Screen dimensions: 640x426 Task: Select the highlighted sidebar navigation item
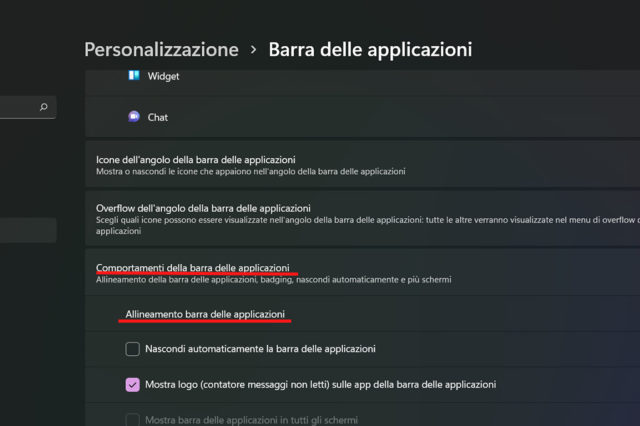pos(28,230)
